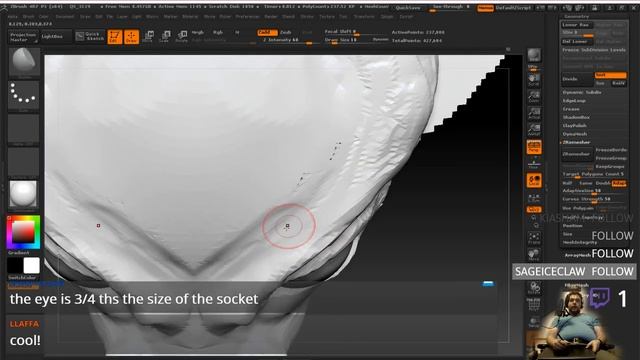This screenshot has height=360, width=640.
Task: Click inside the color picker square
Action: pyautogui.click(x=23, y=232)
